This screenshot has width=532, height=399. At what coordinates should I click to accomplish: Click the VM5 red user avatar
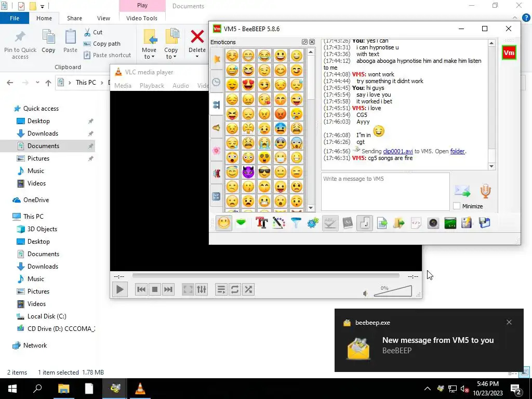click(x=509, y=52)
